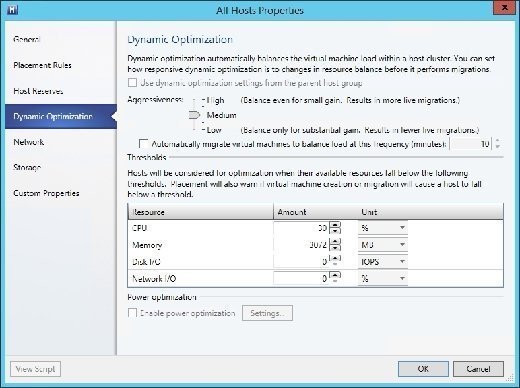Open the CPU unit dropdown
The width and height of the screenshot is (520, 388).
pyautogui.click(x=383, y=228)
